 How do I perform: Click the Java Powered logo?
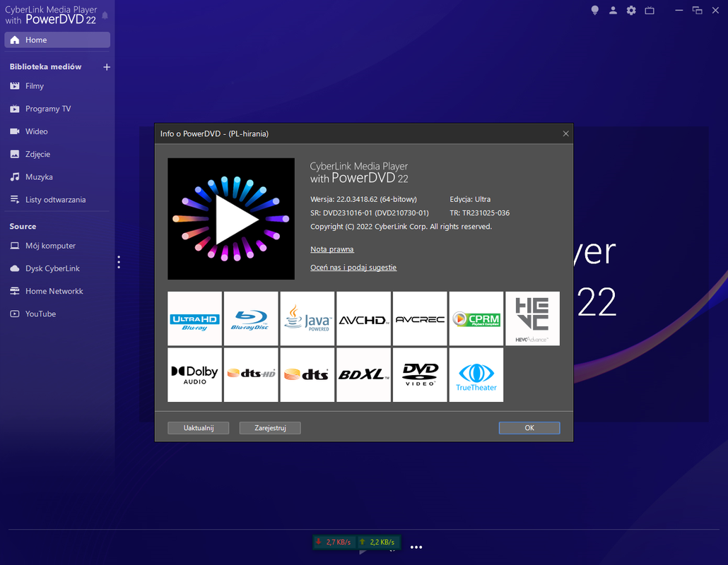307,319
